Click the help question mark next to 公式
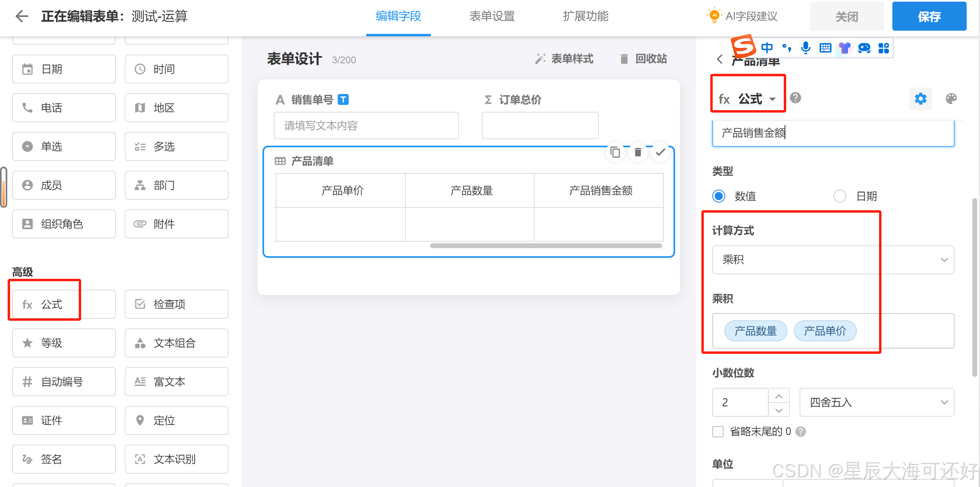 [x=795, y=98]
